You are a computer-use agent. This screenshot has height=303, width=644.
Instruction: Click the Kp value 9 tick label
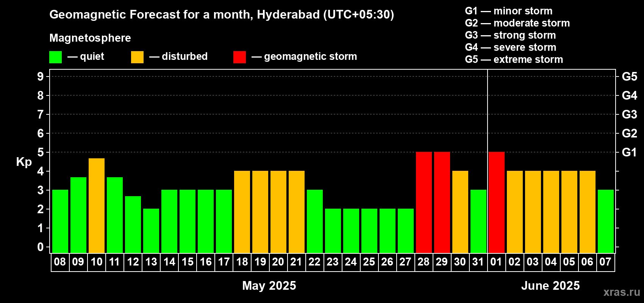[41, 77]
